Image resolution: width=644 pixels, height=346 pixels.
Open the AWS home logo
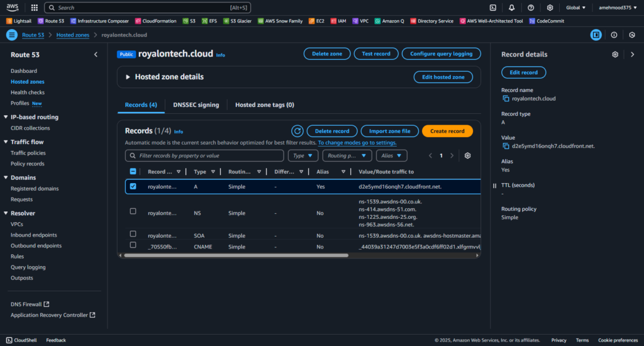[x=13, y=8]
